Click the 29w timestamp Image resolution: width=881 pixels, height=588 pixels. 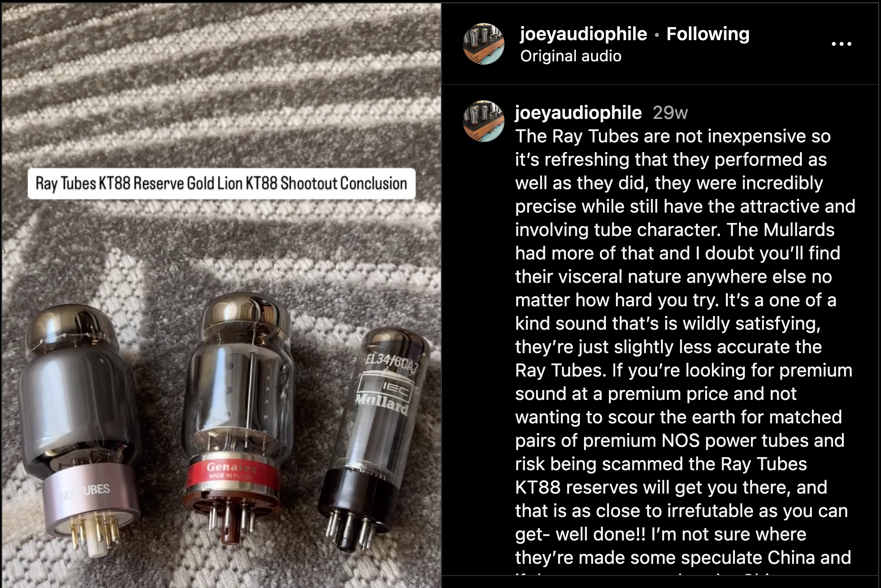coord(670,113)
